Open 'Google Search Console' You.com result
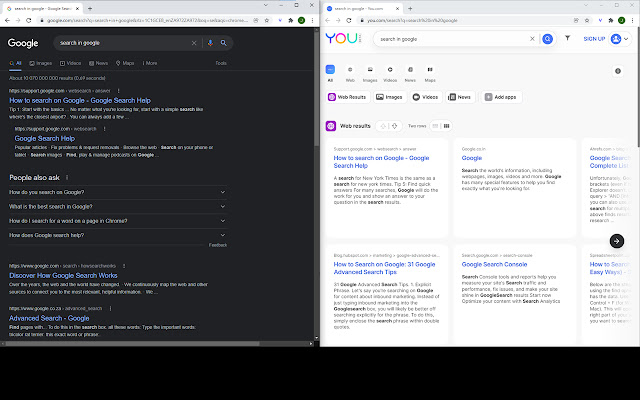This screenshot has width=640, height=400. click(x=494, y=264)
